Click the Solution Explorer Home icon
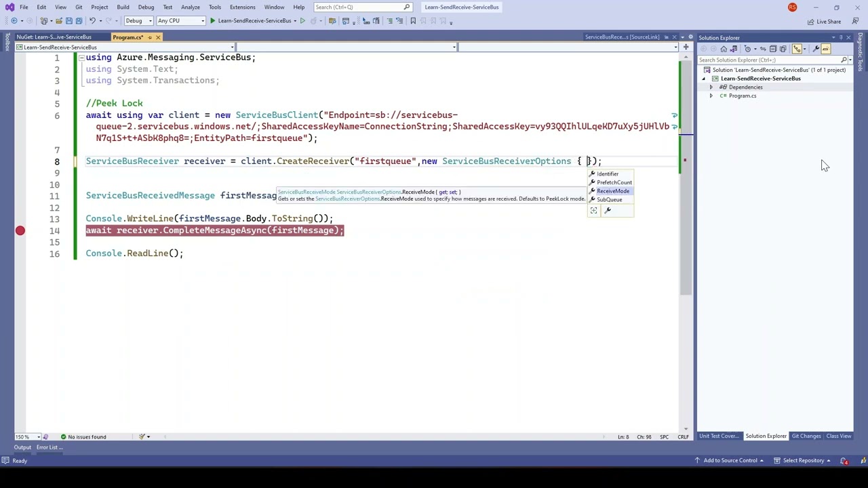 coord(724,49)
